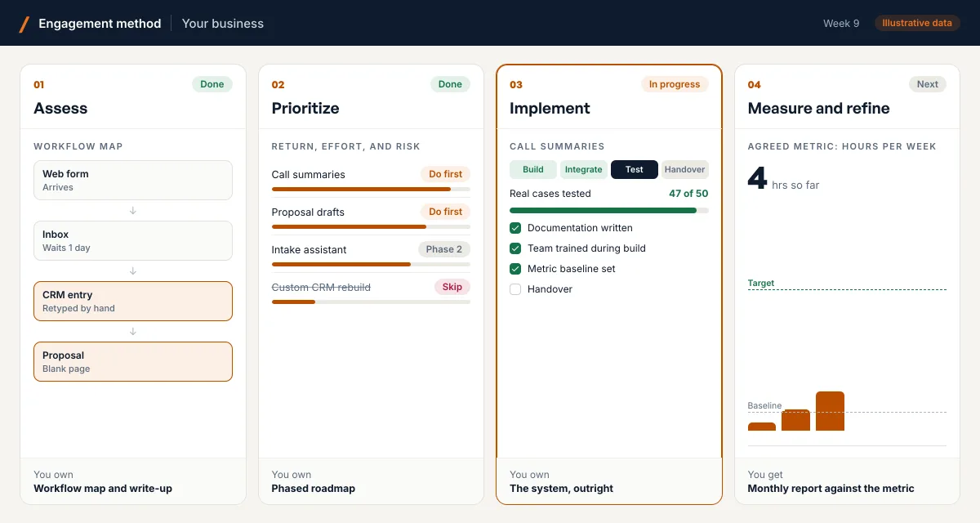
Task: Select the CRM entry workflow step
Action: [133, 302]
